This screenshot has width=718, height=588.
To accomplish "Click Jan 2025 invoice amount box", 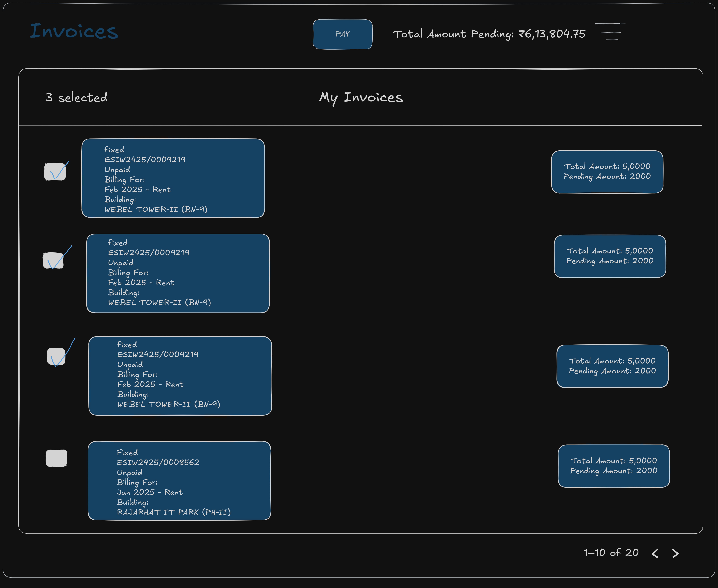I will 614,466.
